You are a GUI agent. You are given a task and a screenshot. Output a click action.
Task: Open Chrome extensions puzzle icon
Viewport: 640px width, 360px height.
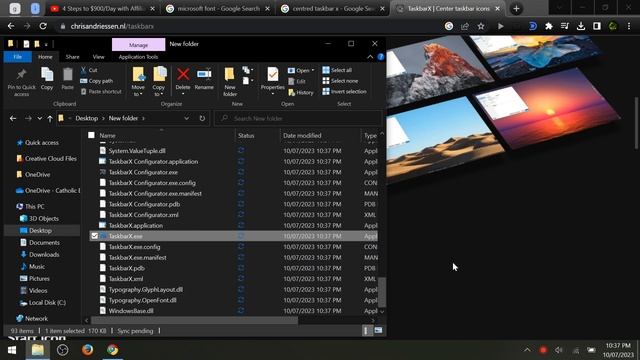coord(549,26)
